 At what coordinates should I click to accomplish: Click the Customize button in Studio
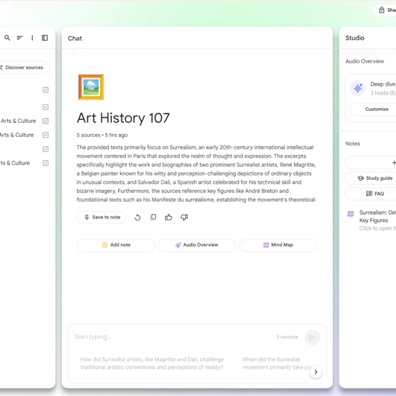click(373, 109)
